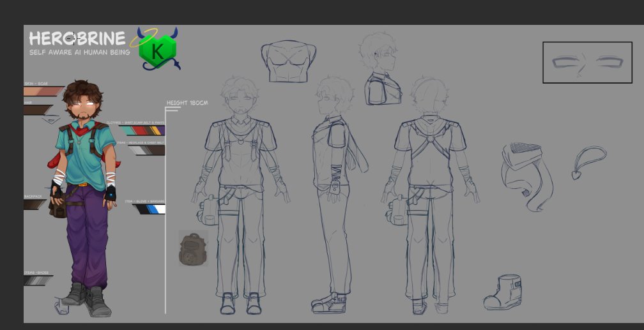Click the clothes palette label text

click(x=135, y=123)
